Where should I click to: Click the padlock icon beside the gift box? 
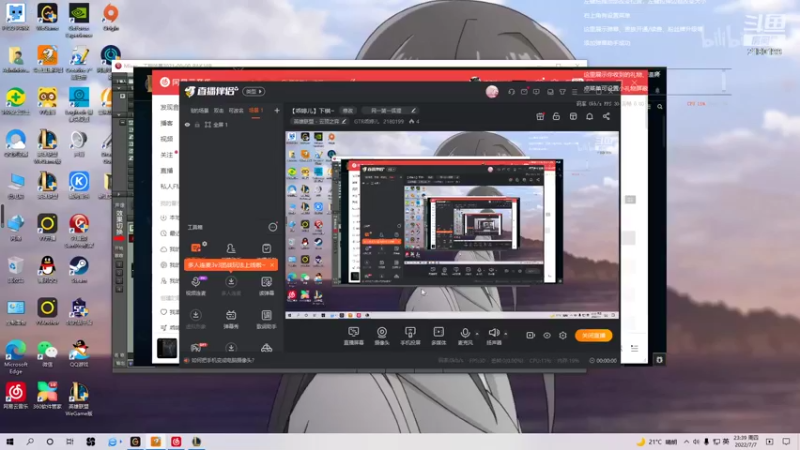click(556, 116)
